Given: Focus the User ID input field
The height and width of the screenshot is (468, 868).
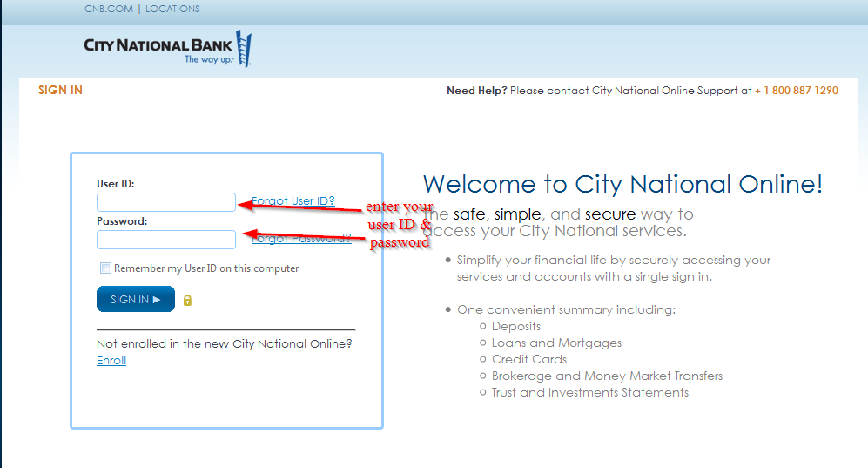Looking at the screenshot, I should pos(166,202).
